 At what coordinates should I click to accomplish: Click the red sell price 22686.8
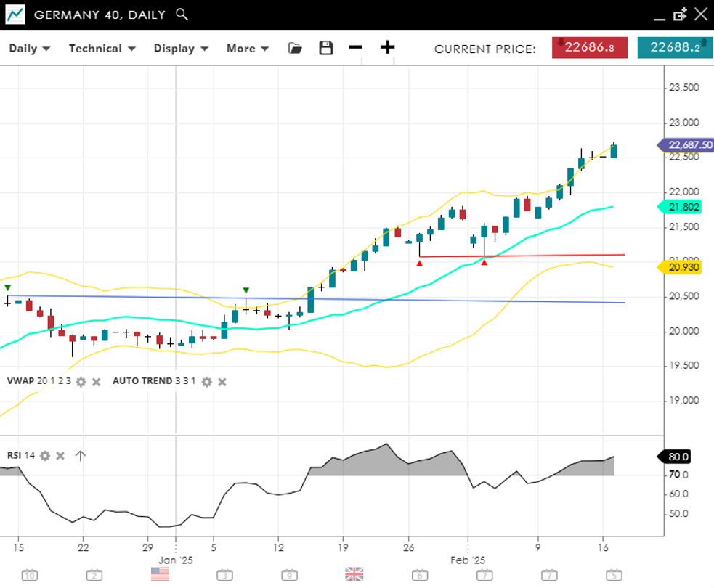(x=590, y=48)
